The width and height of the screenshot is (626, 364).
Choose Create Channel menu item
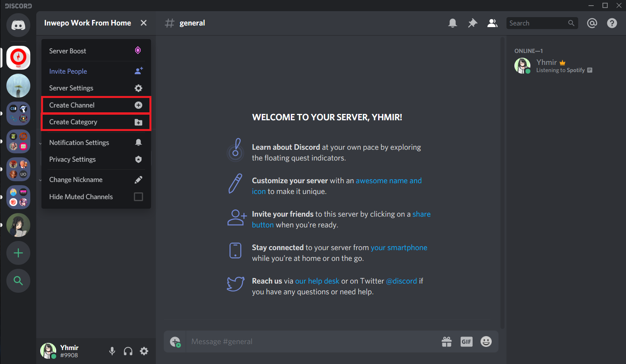point(96,105)
